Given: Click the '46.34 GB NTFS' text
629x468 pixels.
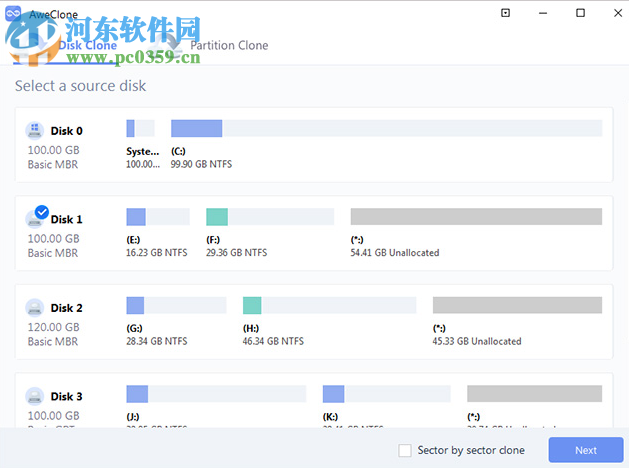Looking at the screenshot, I should 273,341.
